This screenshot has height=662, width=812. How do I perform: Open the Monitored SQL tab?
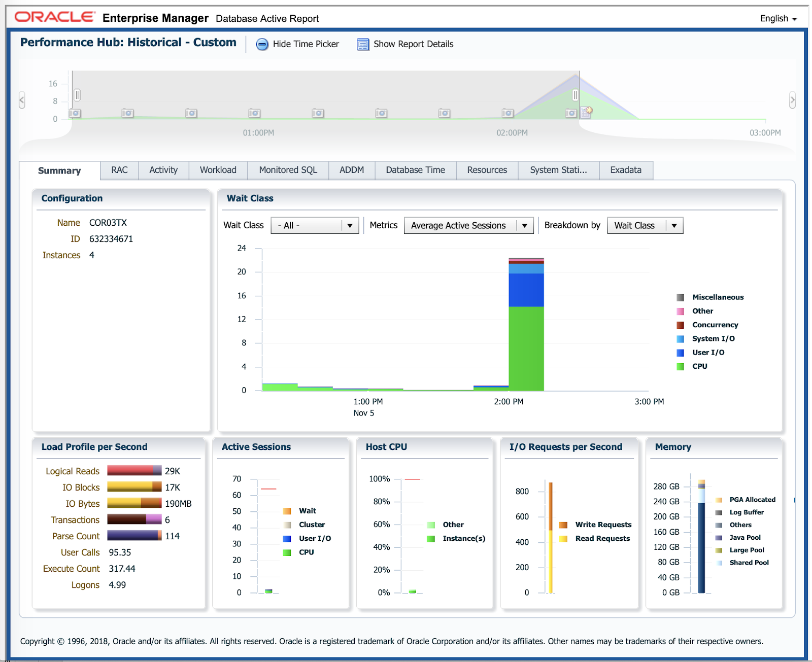coord(287,170)
